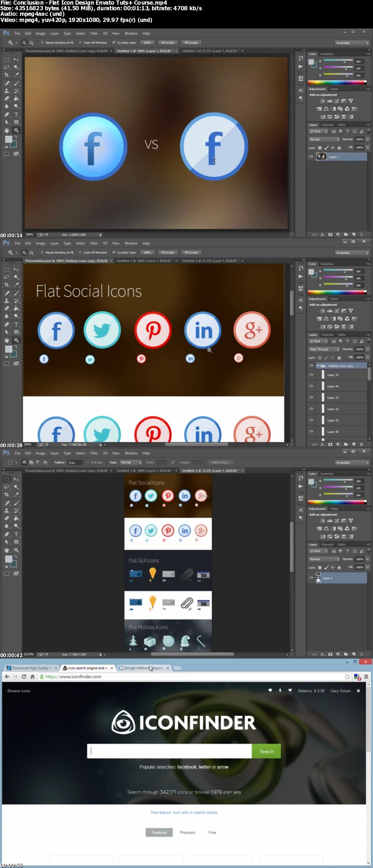Toggle Scrubby Zoom checkbox in 00:00:28 frame

tap(114, 252)
